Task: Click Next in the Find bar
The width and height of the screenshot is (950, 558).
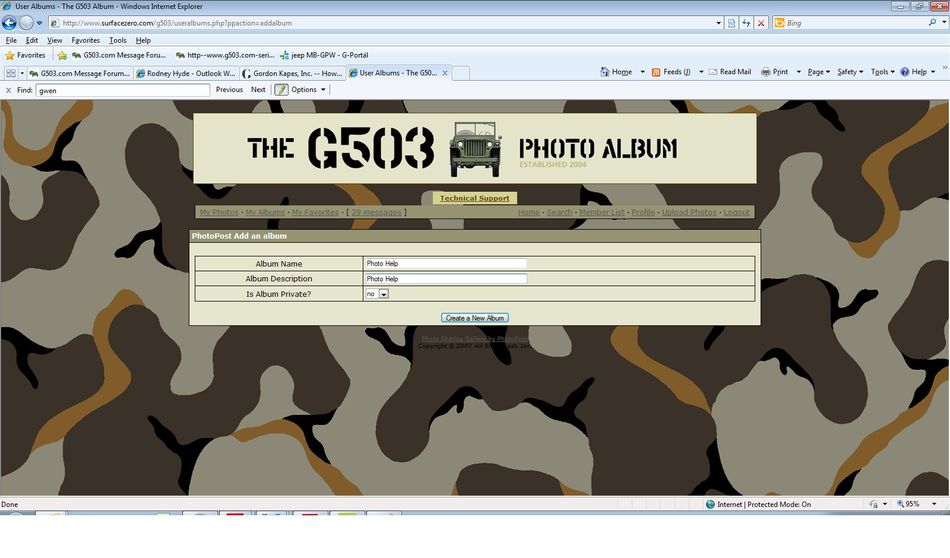Action: click(x=258, y=90)
